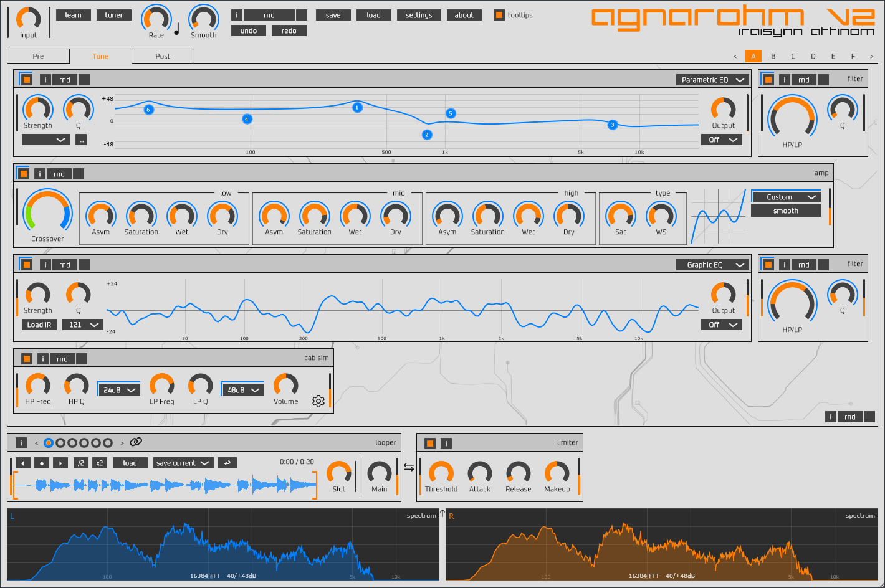
Task: Click the ellipsis button under Q knob
Action: point(81,140)
